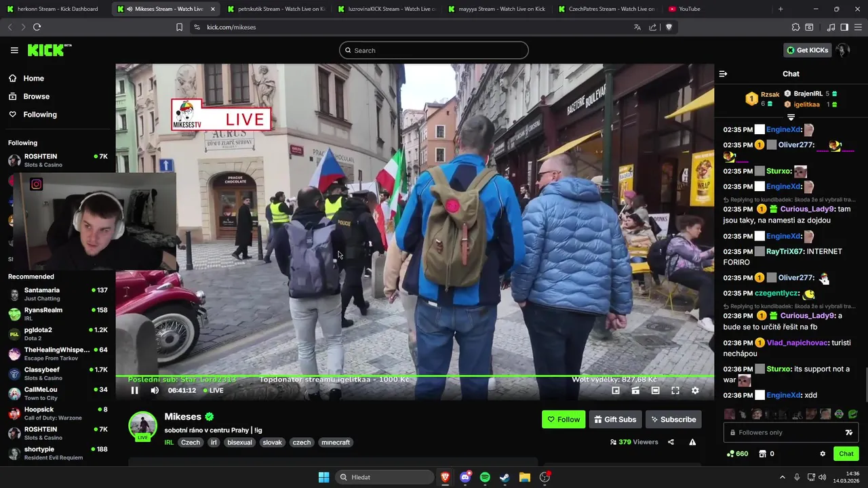Click the translate page icon
Screen dimensions: 868x488
[637, 27]
